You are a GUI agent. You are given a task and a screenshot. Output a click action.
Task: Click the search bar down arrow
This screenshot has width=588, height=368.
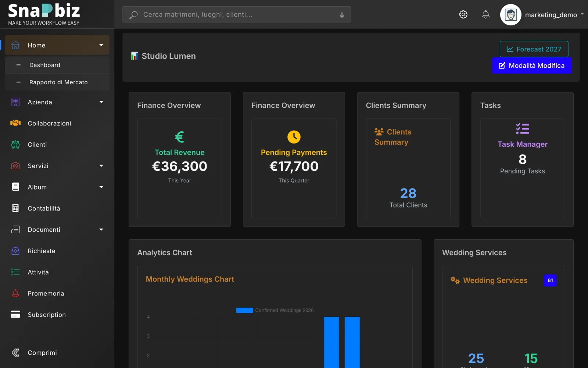pos(342,15)
